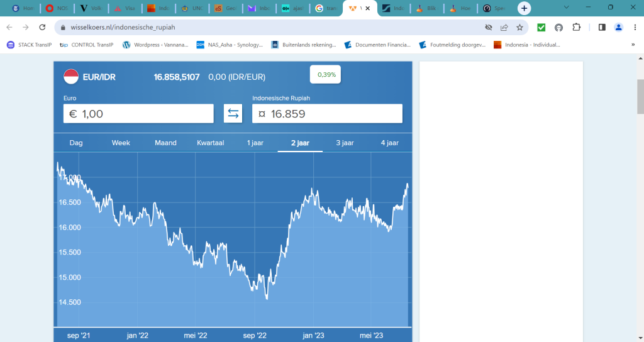Open the Wordpress - Vannana bookmark
The width and height of the screenshot is (644, 342).
tap(155, 45)
